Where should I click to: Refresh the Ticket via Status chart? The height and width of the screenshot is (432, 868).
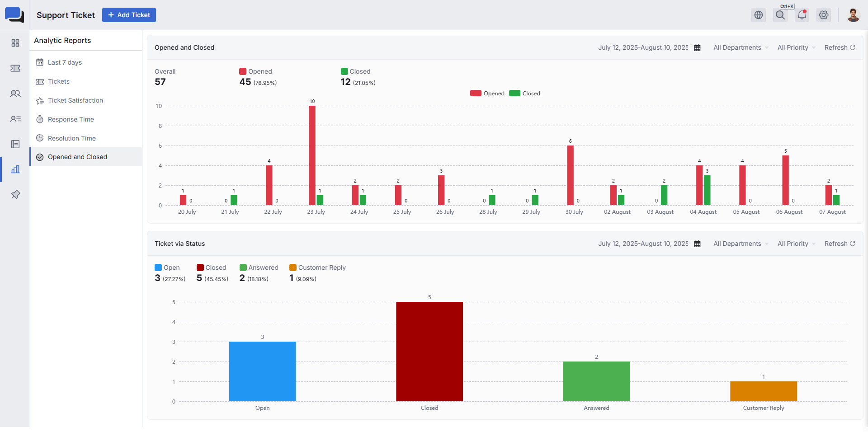[840, 244]
